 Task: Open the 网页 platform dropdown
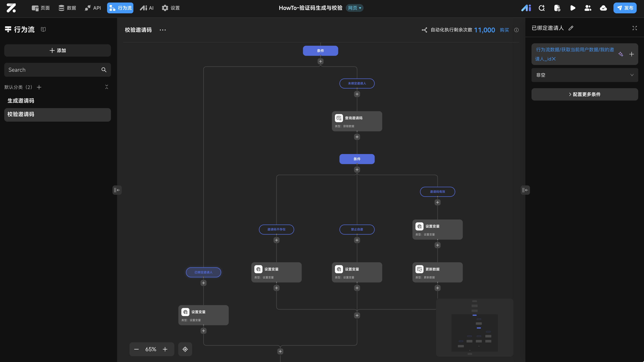pyautogui.click(x=354, y=8)
